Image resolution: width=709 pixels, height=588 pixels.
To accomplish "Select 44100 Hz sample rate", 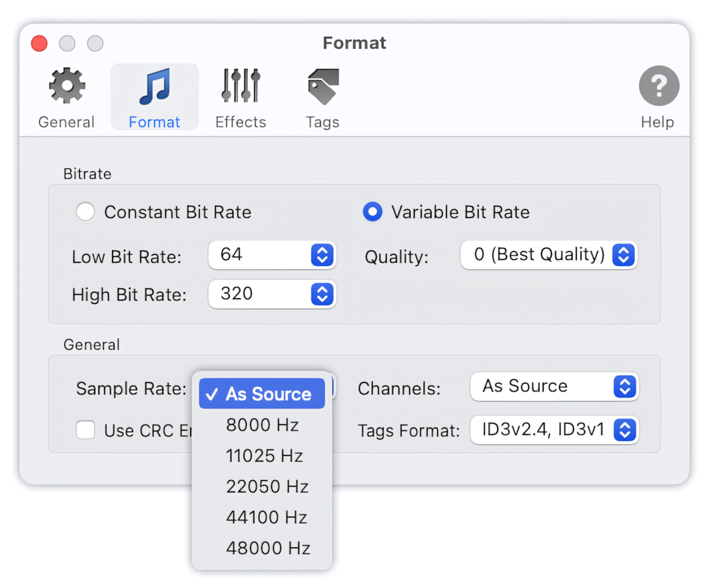I will [266, 517].
